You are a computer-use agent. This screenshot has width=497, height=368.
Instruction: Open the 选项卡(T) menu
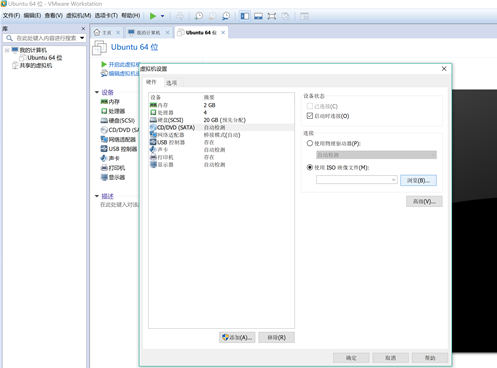pyautogui.click(x=106, y=15)
